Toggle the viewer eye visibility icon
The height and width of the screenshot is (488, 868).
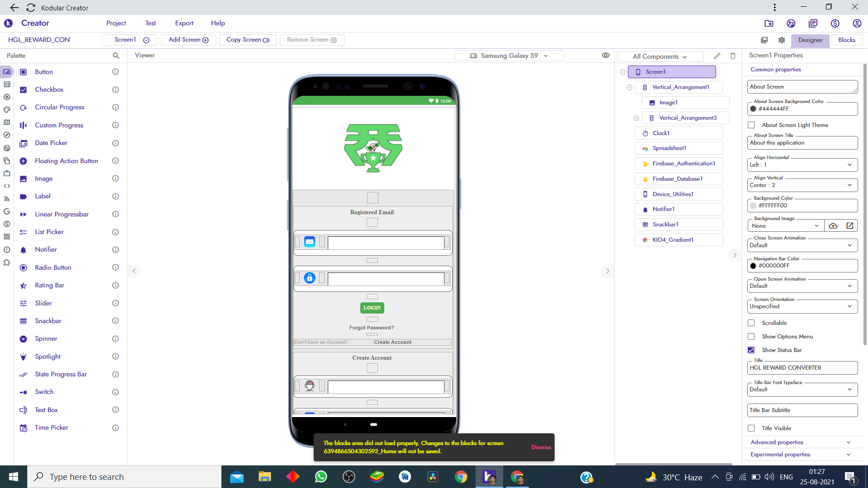pos(606,56)
